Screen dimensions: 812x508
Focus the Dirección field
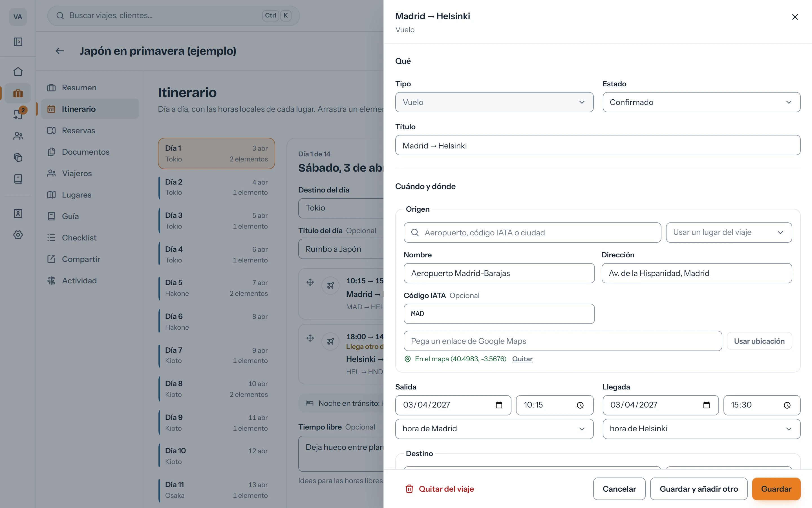click(x=697, y=273)
